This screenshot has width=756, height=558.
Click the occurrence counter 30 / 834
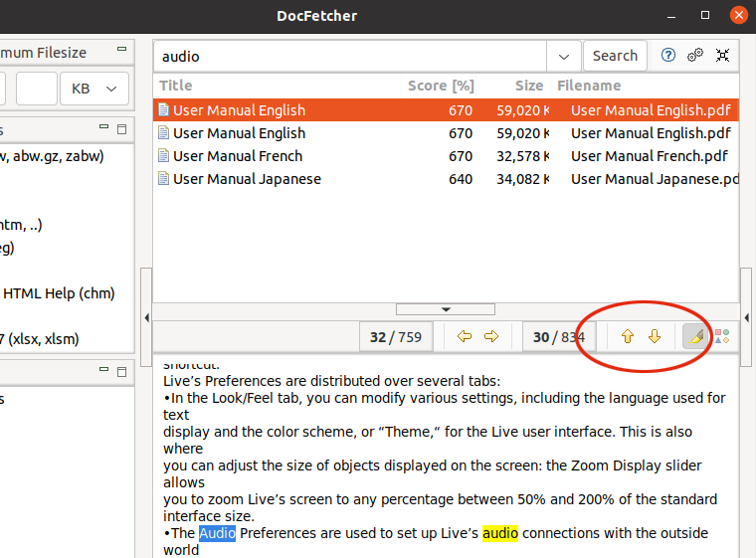point(559,336)
